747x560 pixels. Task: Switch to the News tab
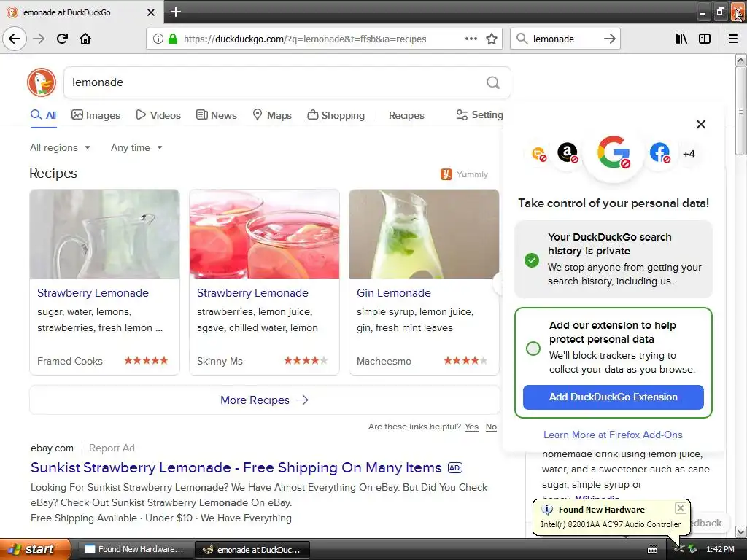217,115
